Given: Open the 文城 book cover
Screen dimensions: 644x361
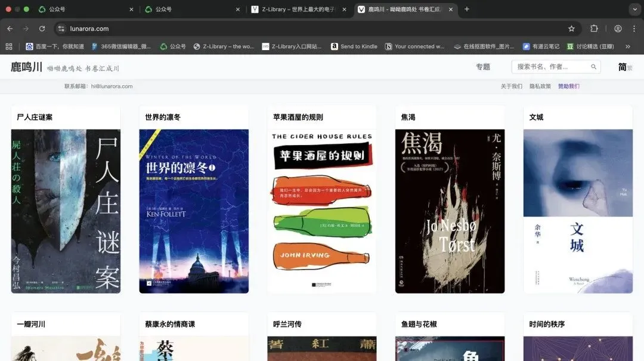Looking at the screenshot, I should [x=578, y=211].
